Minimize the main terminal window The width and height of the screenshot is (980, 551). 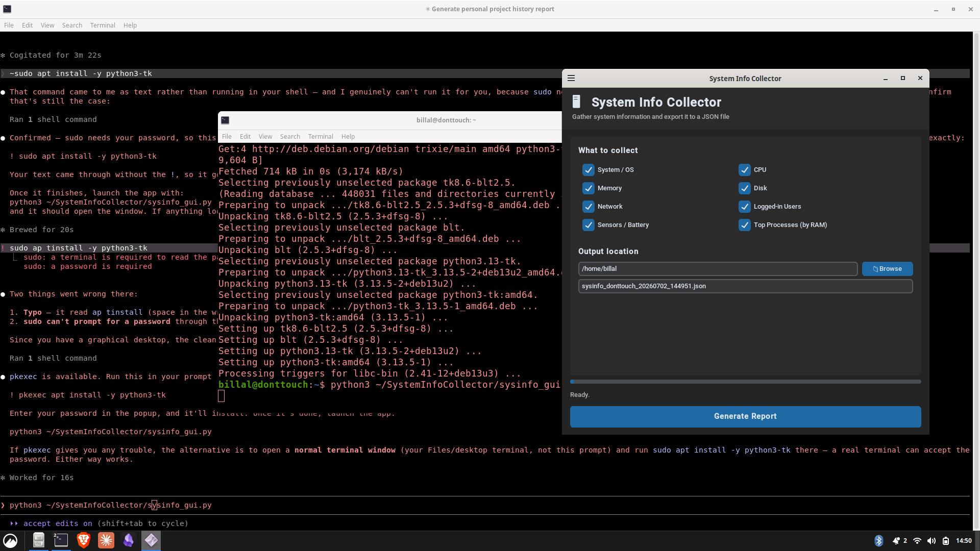click(936, 9)
